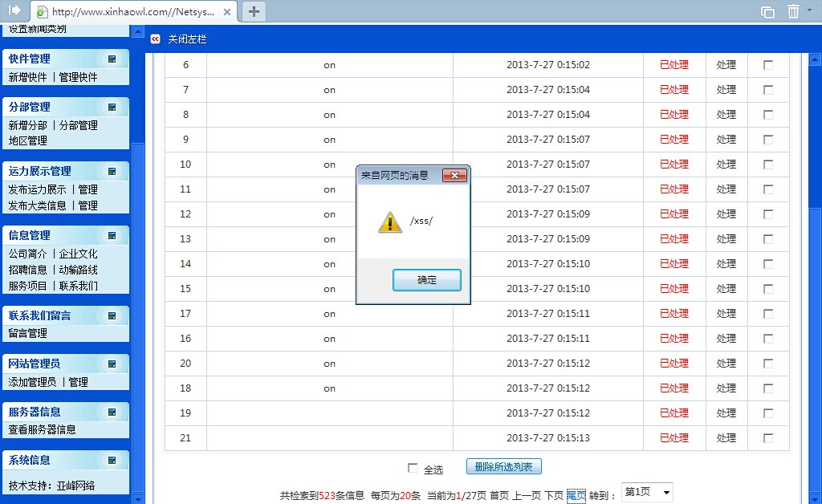The width and height of the screenshot is (822, 504).
Task: Open the tab manager windows icon
Action: [x=767, y=11]
